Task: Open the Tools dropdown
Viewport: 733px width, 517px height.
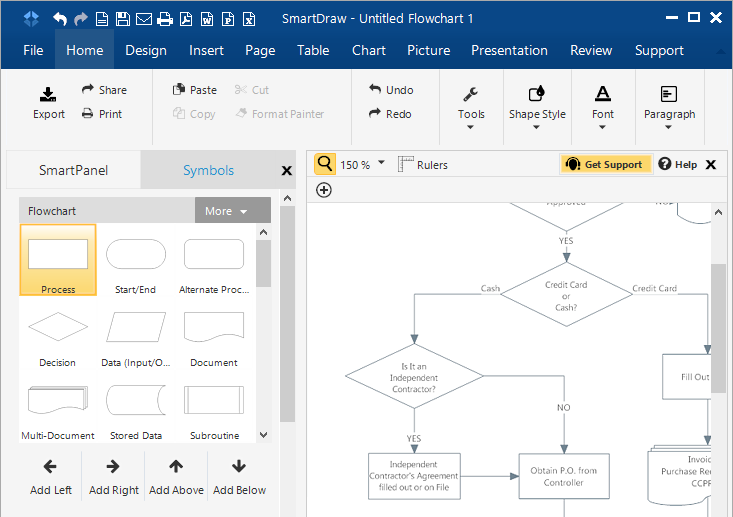Action: click(x=471, y=108)
